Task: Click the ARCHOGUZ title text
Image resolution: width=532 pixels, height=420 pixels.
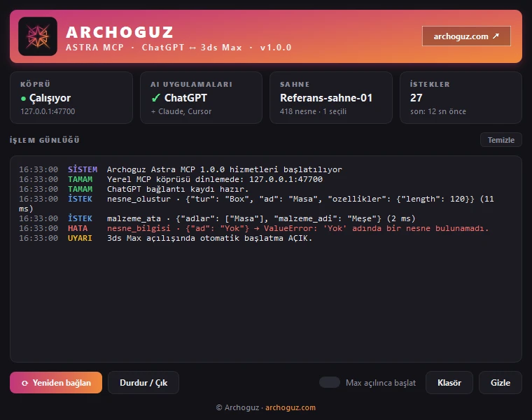Action: [120, 33]
